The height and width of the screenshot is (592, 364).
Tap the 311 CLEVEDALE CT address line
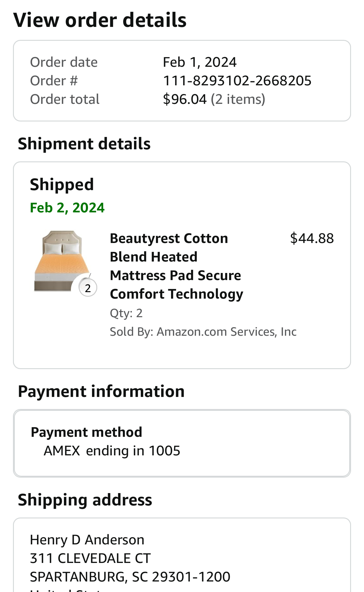pos(90,558)
